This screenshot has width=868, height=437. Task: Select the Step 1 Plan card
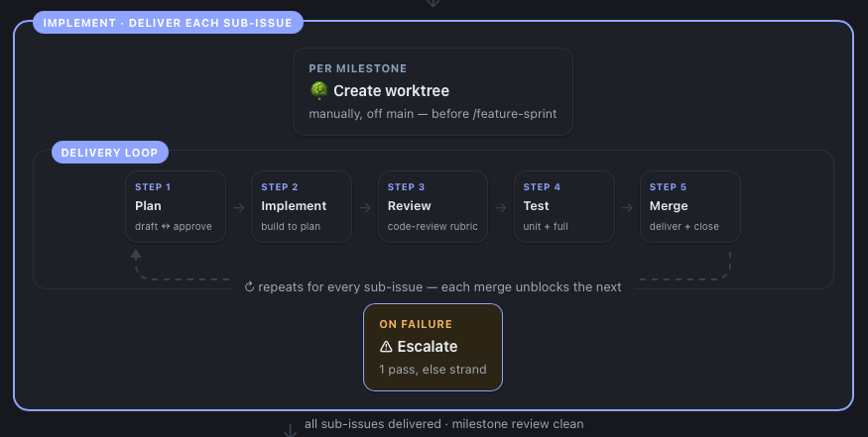[176, 206]
